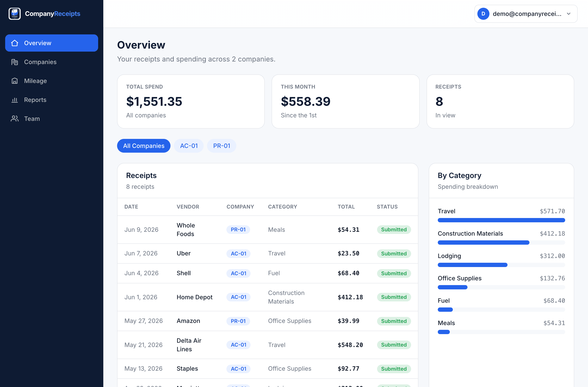Click the AC-01 badge on Shell row

[x=238, y=273]
